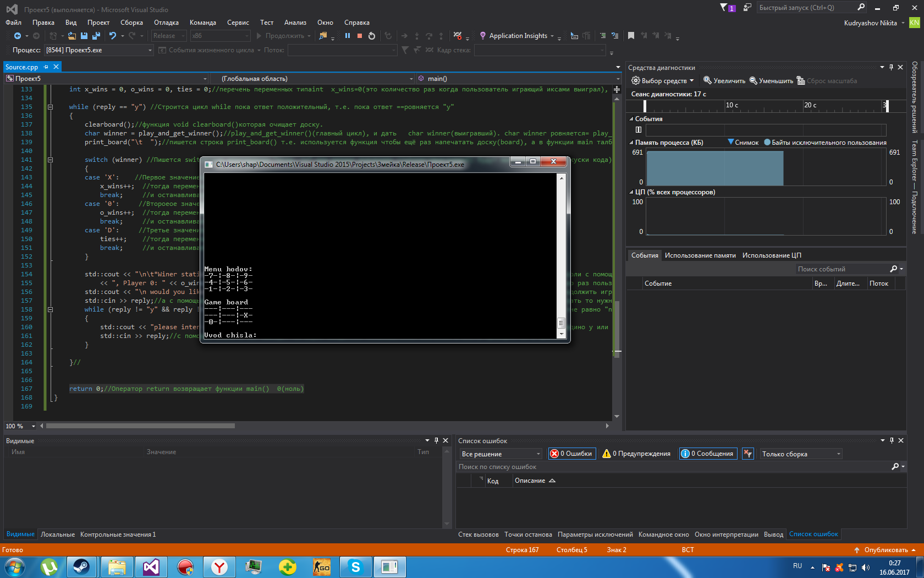Image resolution: width=924 pixels, height=578 pixels.
Task: Save all files with double-floppy icon
Action: pyautogui.click(x=96, y=36)
